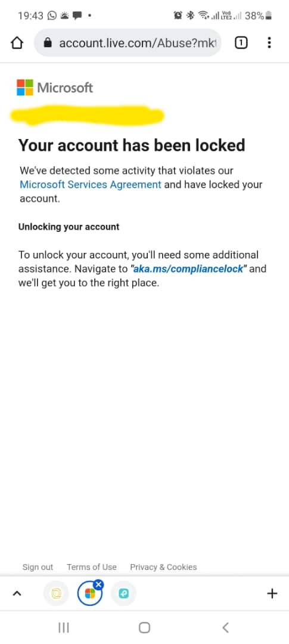Close the Microsoft tab with blue X badge

coord(98,584)
